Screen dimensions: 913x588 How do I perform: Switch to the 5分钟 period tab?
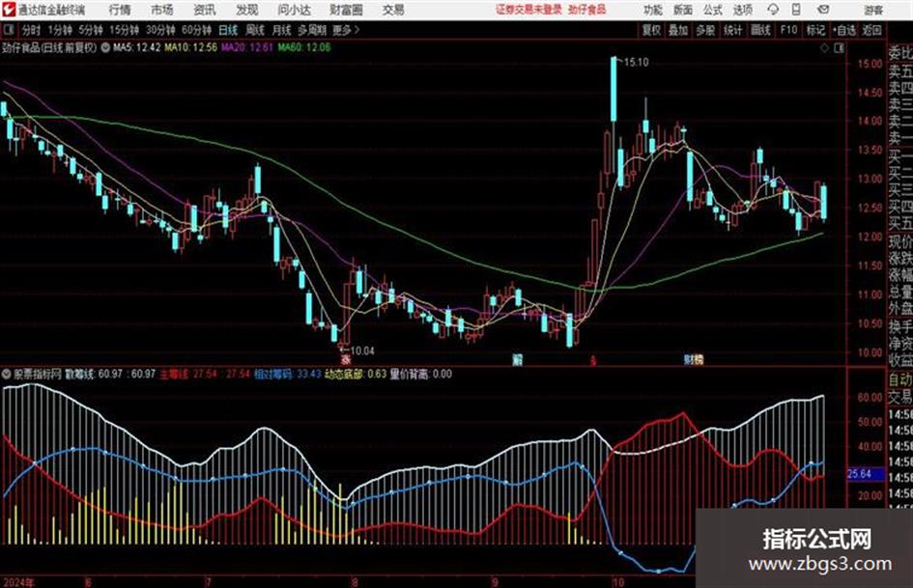90,30
